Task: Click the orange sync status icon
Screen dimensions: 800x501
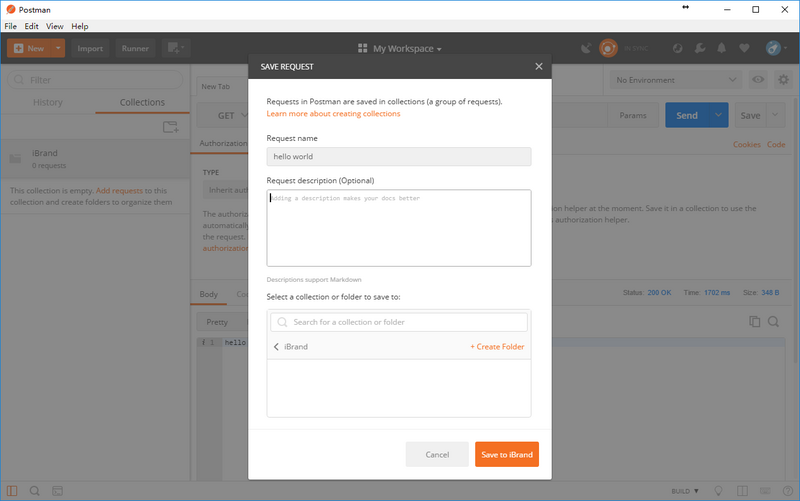Action: pos(608,48)
